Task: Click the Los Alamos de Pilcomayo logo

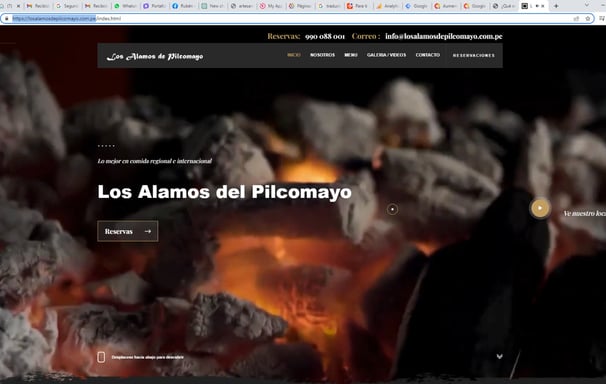Action: pos(155,56)
